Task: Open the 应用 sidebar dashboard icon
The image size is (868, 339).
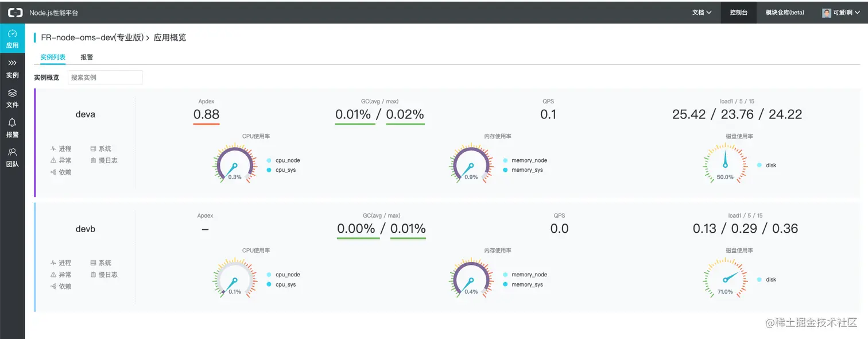Action: [x=12, y=34]
